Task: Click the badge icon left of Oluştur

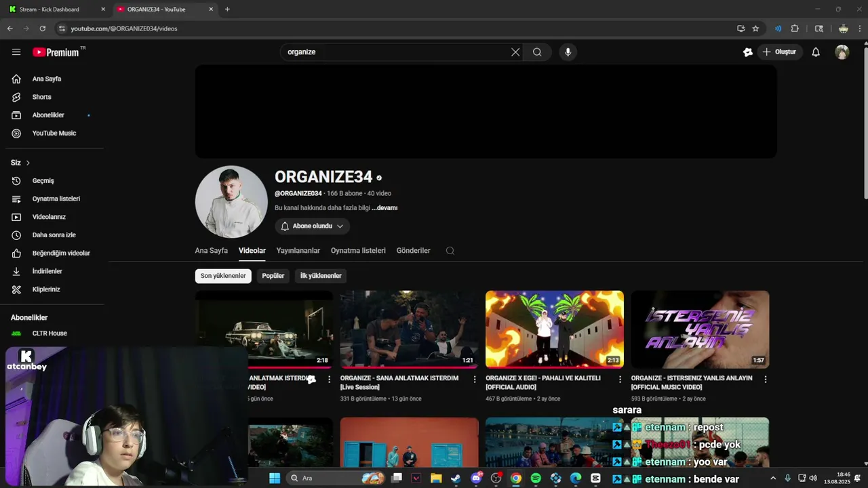Action: coord(747,52)
